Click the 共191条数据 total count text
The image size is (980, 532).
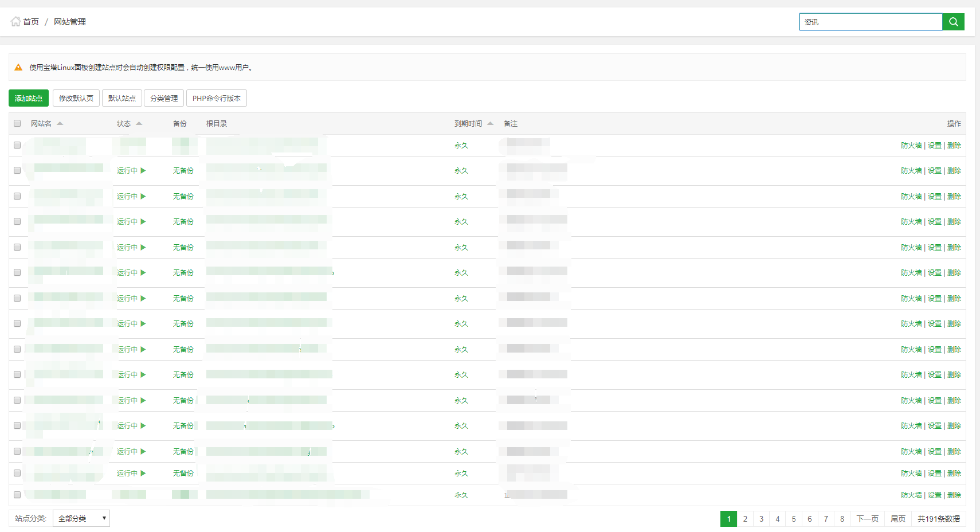point(939,519)
